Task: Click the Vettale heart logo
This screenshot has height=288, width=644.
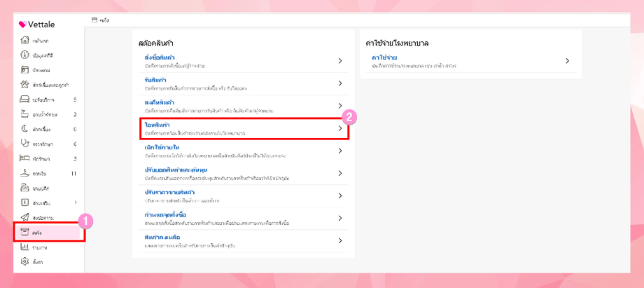Action: [x=23, y=25]
